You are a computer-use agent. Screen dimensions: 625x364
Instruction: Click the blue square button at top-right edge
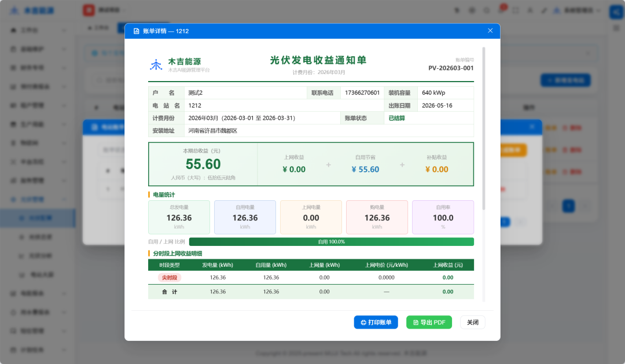point(617,12)
